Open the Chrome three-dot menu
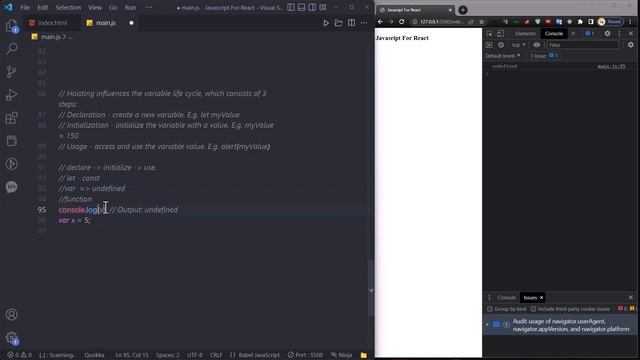 (630, 22)
